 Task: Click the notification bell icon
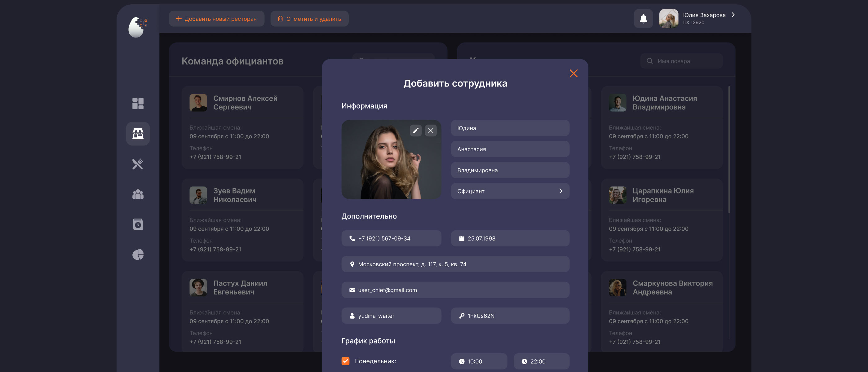(643, 19)
